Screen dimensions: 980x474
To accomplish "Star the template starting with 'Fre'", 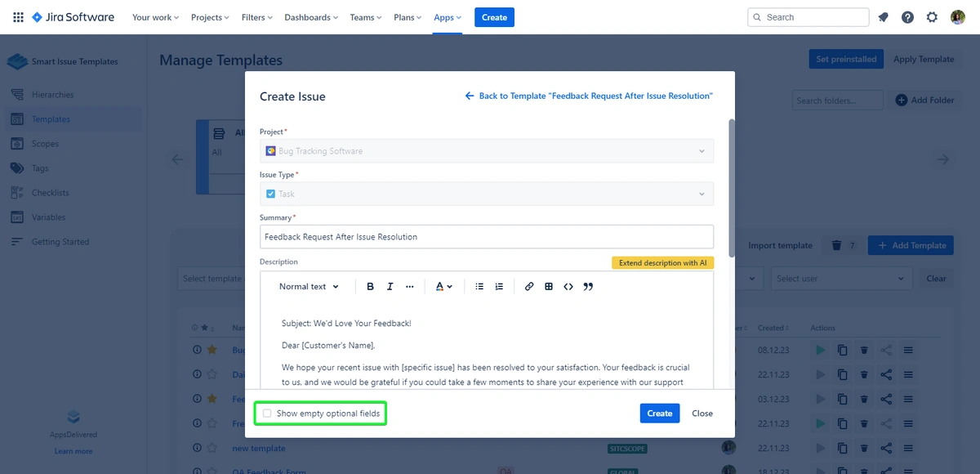I will point(212,423).
